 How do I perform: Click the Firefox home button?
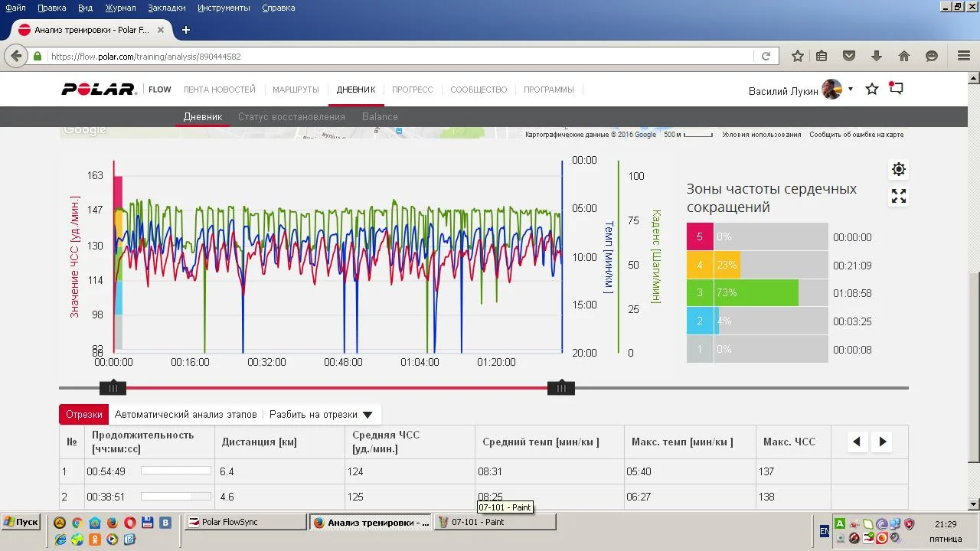[x=904, y=56]
